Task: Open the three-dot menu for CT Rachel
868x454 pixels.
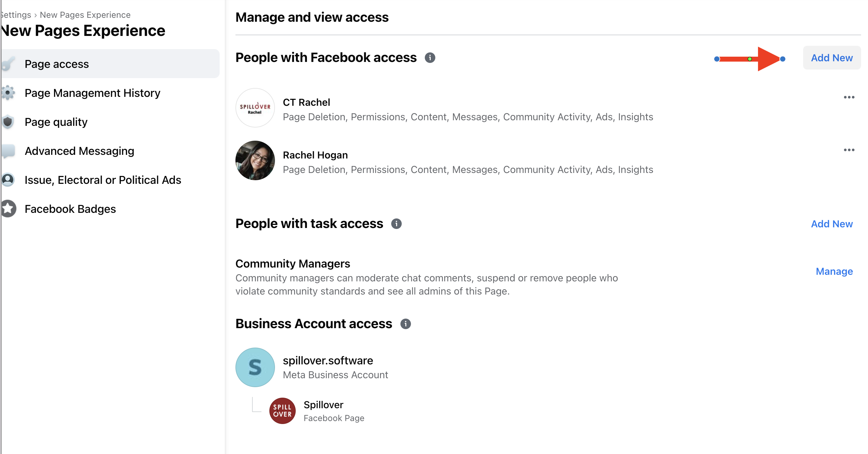Action: [x=849, y=98]
